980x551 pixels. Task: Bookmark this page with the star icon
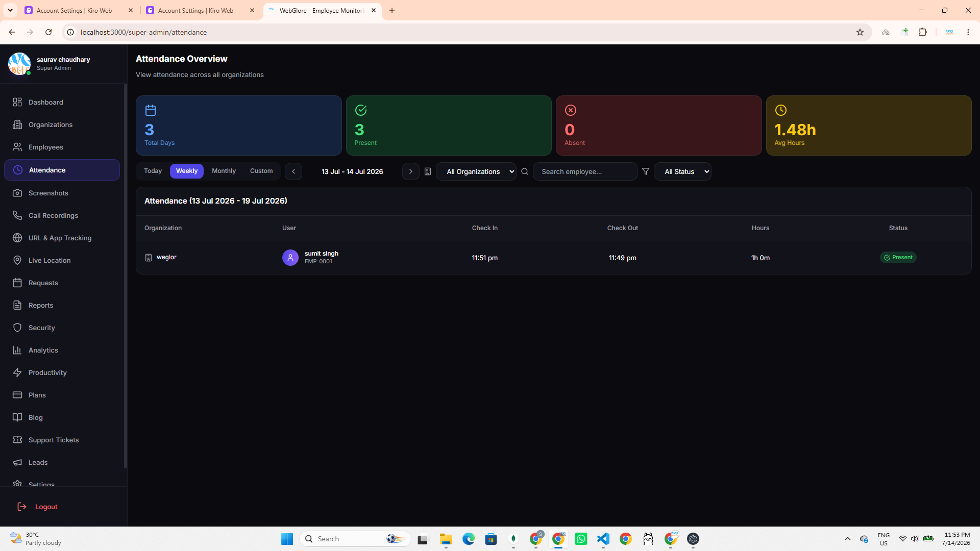click(x=860, y=32)
